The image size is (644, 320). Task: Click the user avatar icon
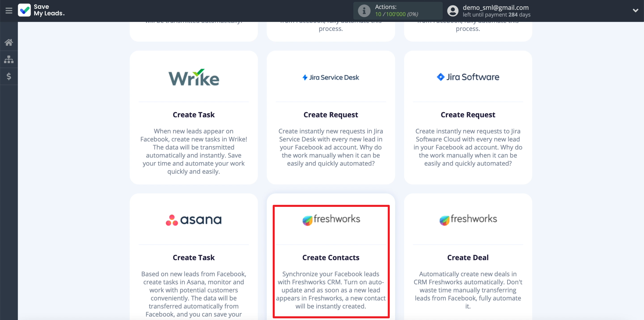[453, 11]
